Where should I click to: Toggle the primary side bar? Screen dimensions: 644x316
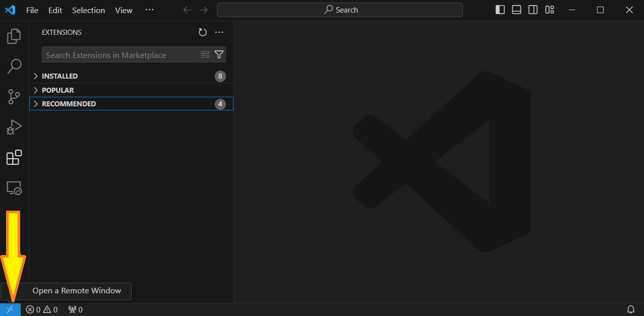500,10
